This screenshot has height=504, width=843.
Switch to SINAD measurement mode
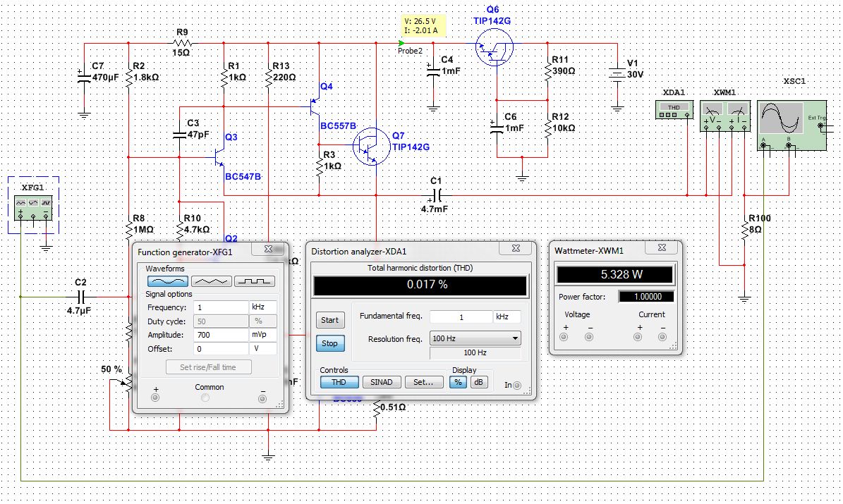(381, 382)
